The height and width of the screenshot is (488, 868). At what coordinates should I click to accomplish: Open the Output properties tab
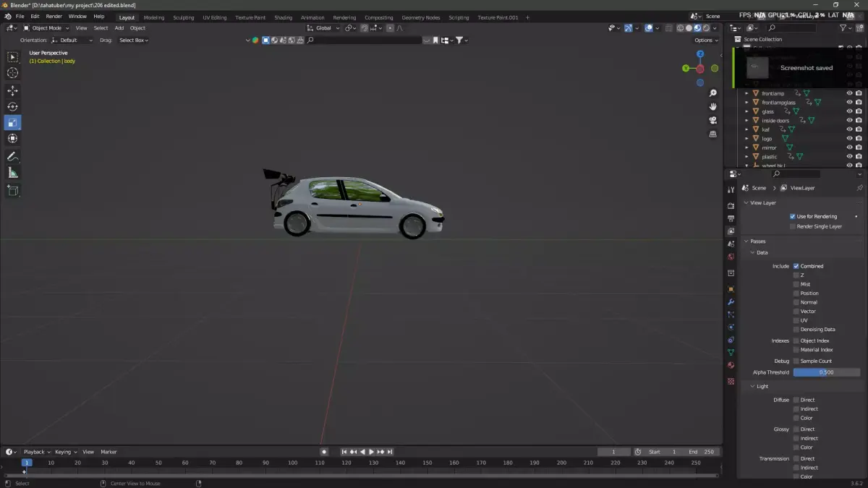(731, 218)
